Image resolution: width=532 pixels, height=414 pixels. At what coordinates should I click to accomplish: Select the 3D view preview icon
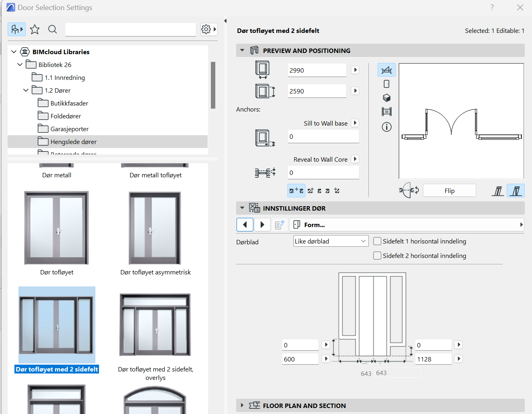click(386, 98)
